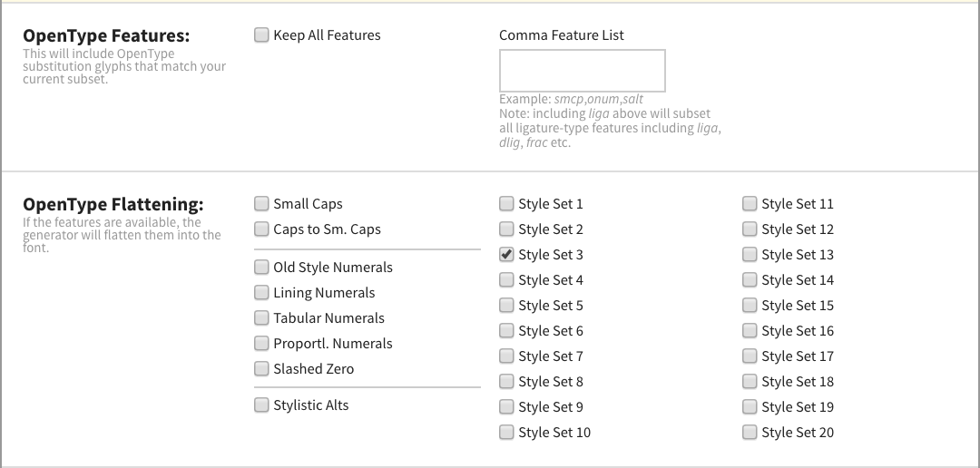Tick the Tabular Numerals checkbox
This screenshot has width=980, height=468.
click(x=261, y=318)
